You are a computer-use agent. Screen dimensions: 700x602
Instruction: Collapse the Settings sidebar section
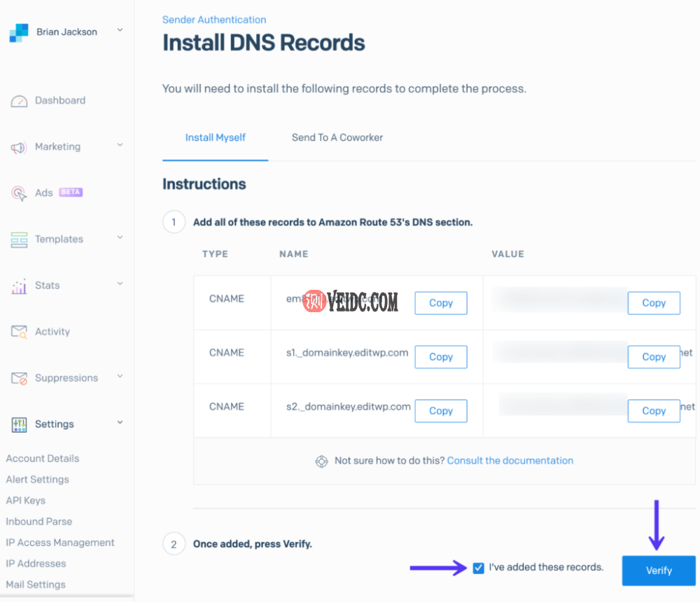point(119,424)
